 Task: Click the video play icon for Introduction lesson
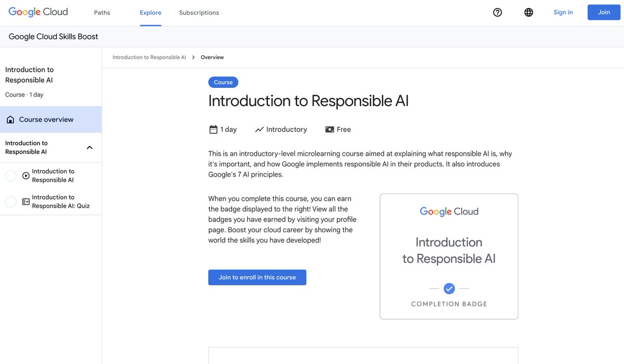pyautogui.click(x=26, y=176)
